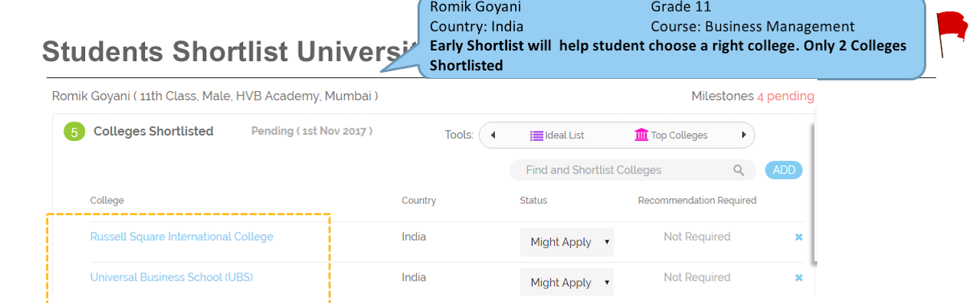Screen dimensions: 980x303
Task: Click the green number 5 badge
Action: (74, 132)
